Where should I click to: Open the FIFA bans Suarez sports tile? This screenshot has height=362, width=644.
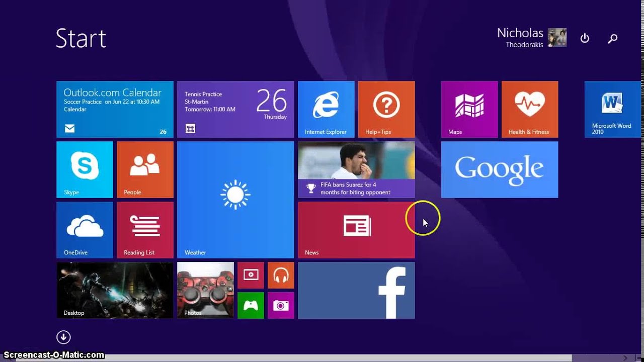coord(356,169)
